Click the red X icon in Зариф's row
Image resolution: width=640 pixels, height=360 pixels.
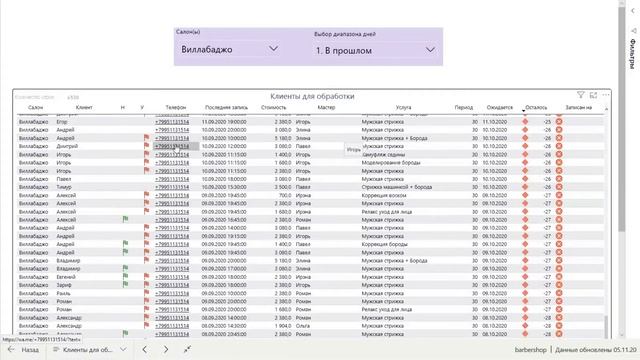[x=559, y=285]
